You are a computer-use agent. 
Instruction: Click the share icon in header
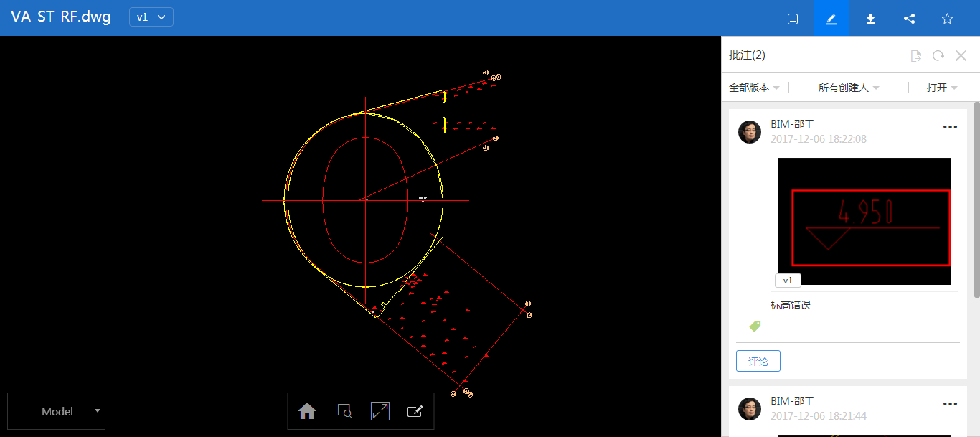pyautogui.click(x=909, y=19)
